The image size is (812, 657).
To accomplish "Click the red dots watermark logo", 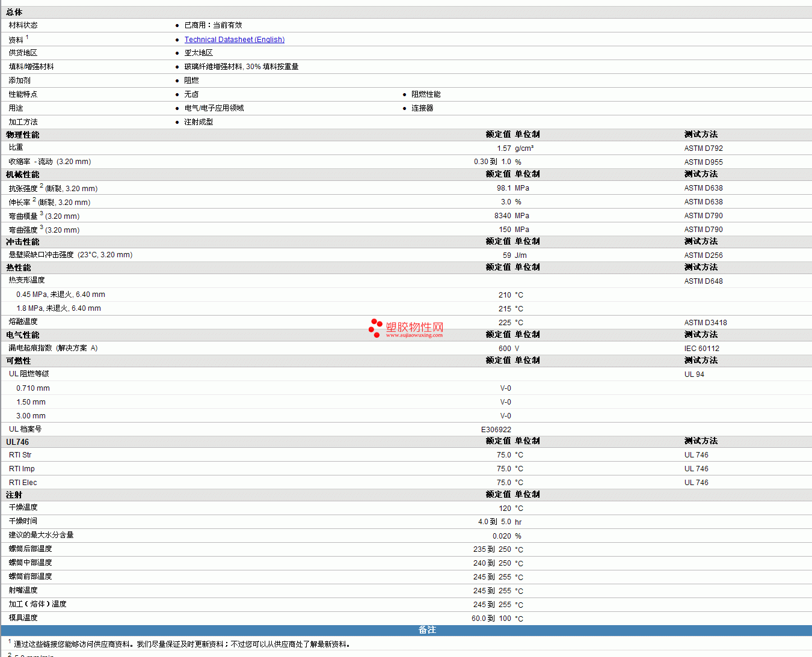I will tap(375, 328).
